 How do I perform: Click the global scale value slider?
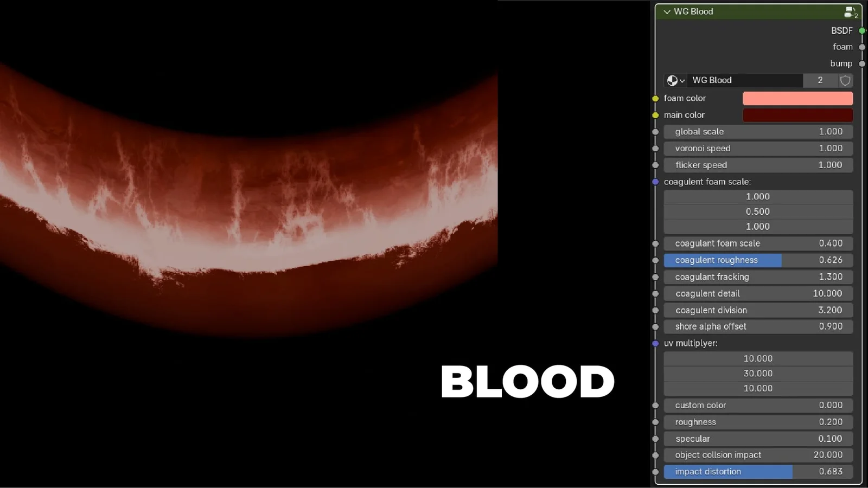coord(758,131)
